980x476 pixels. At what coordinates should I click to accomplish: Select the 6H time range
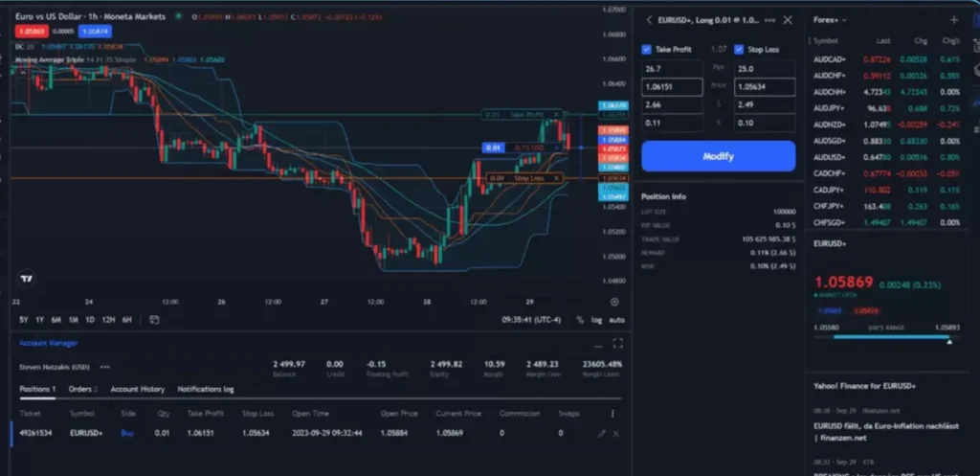127,320
